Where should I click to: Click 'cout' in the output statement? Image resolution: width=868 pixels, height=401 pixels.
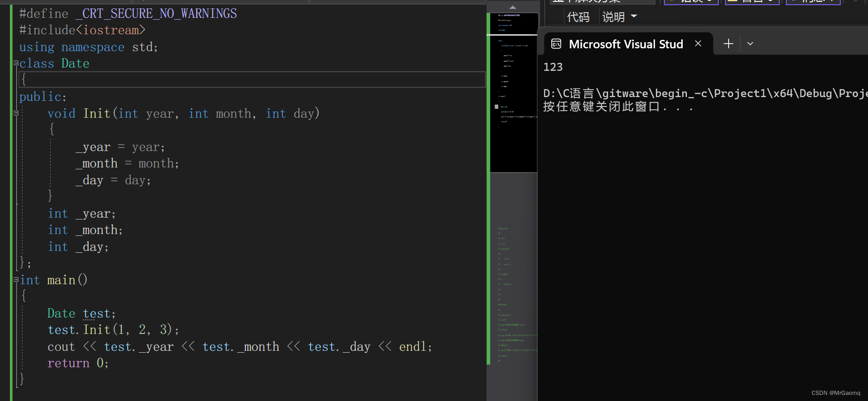pos(61,347)
